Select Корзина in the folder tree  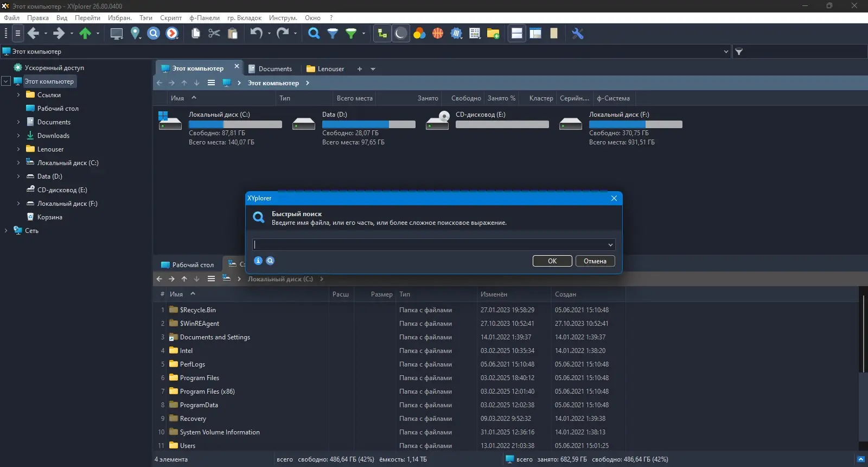[x=49, y=217]
